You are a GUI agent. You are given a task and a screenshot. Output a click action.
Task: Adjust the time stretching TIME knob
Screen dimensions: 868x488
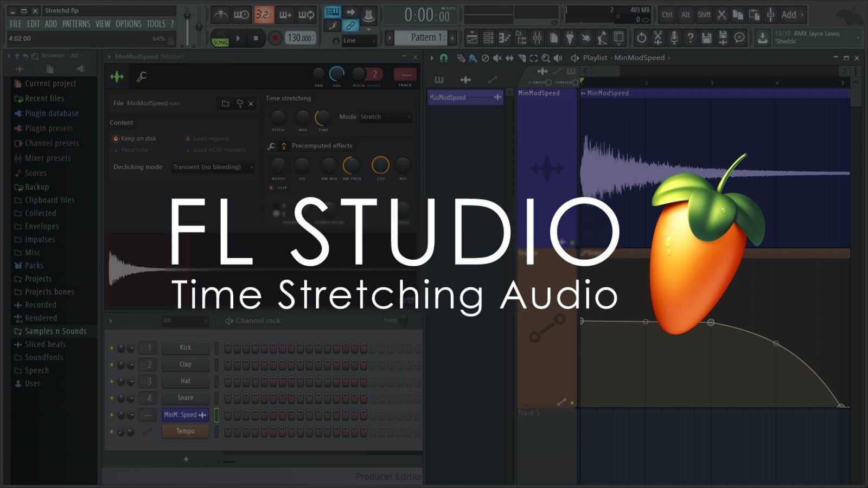[323, 117]
